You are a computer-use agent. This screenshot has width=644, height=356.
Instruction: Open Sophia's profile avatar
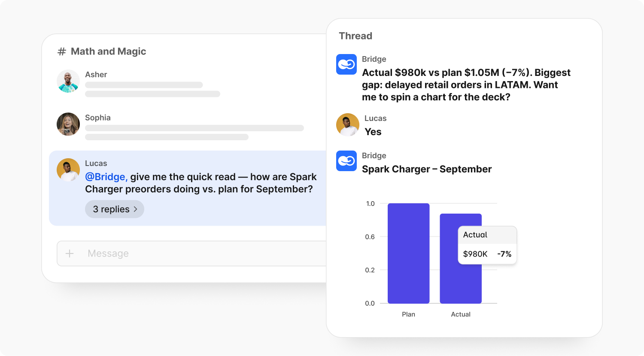(68, 124)
